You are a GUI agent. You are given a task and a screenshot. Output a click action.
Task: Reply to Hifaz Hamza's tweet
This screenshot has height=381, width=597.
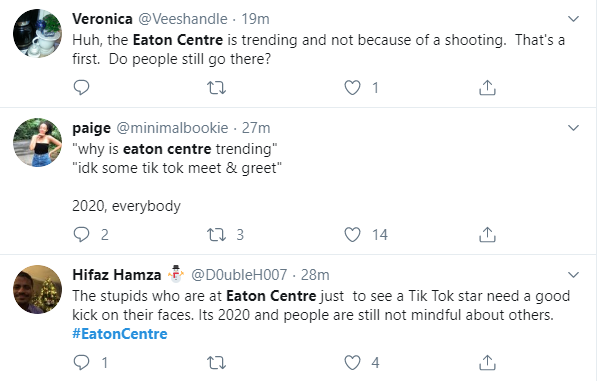81,362
